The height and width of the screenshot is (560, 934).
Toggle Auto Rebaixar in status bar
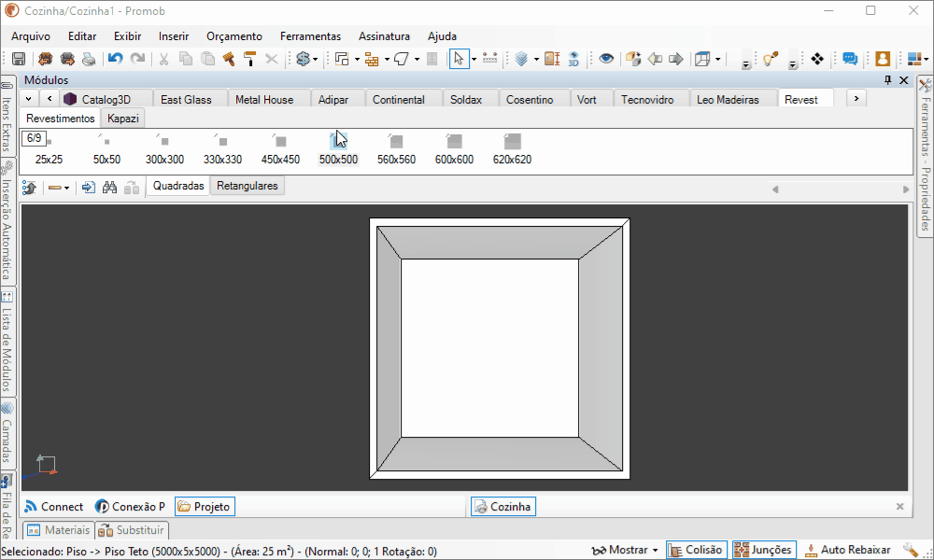(x=848, y=550)
